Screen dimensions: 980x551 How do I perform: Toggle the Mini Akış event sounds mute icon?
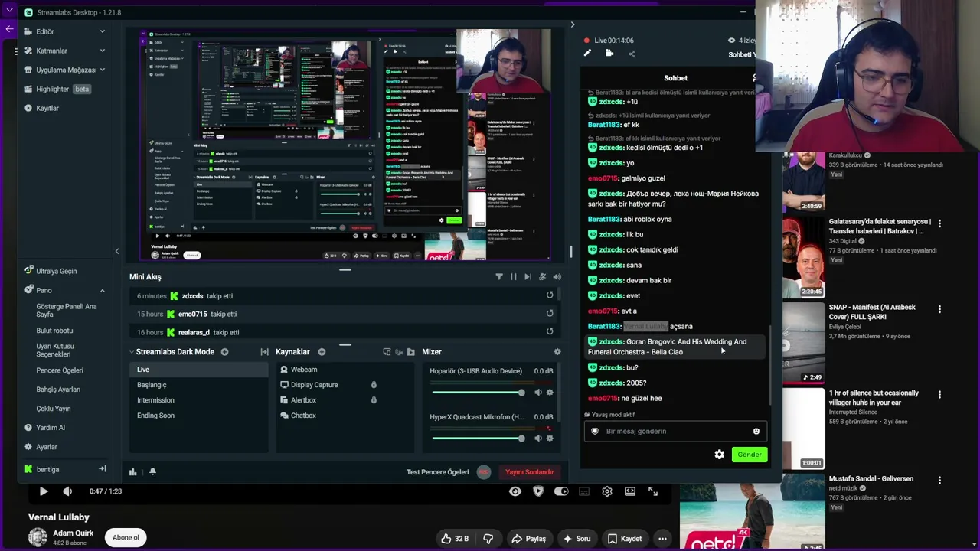[543, 277]
